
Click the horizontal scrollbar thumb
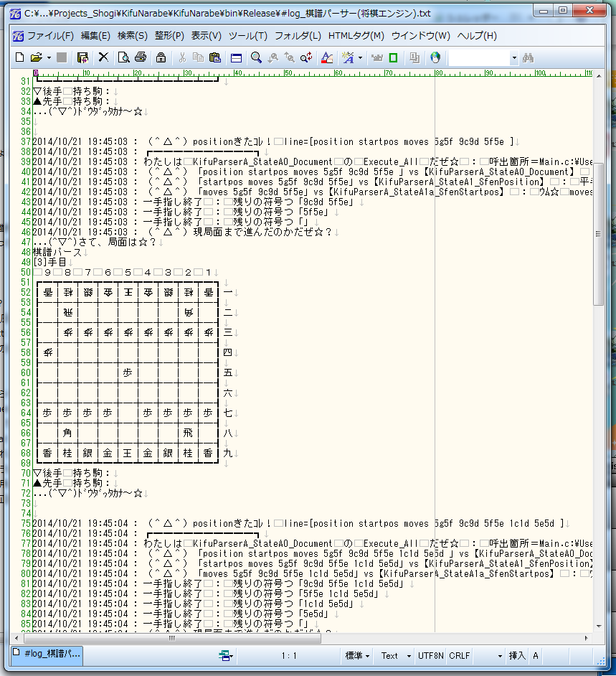(x=172, y=638)
